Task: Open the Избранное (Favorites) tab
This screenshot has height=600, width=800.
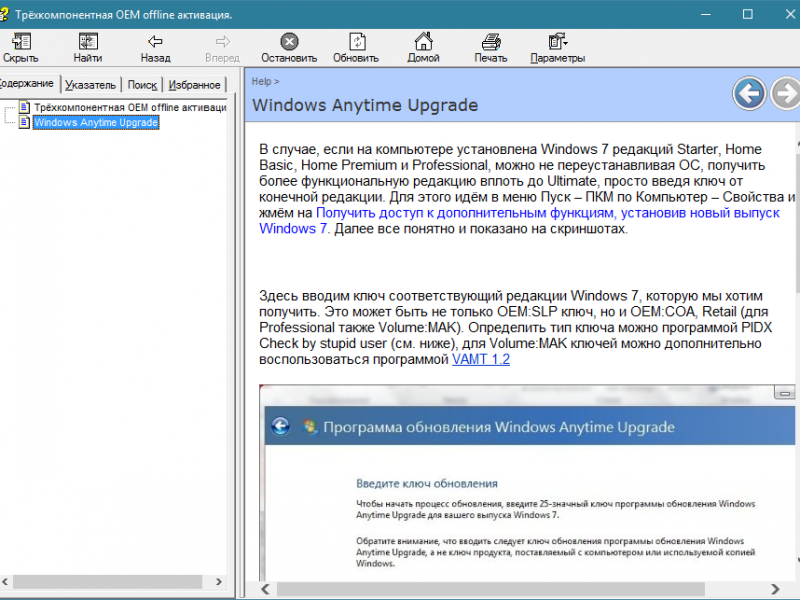Action: pyautogui.click(x=194, y=85)
